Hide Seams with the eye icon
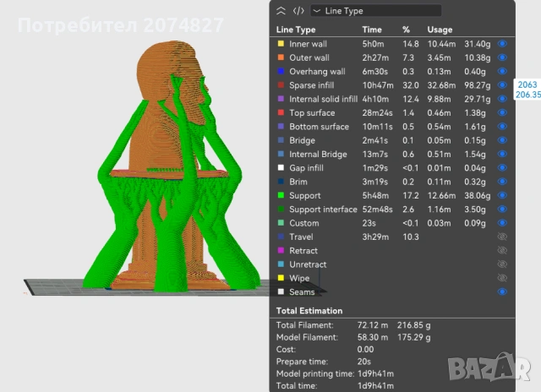 click(x=502, y=292)
